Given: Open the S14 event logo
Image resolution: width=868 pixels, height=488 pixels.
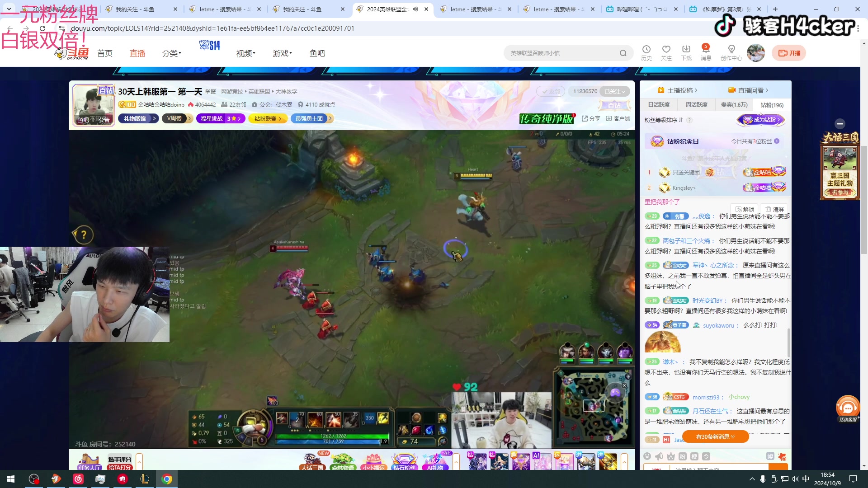Looking at the screenshot, I should pos(210,45).
